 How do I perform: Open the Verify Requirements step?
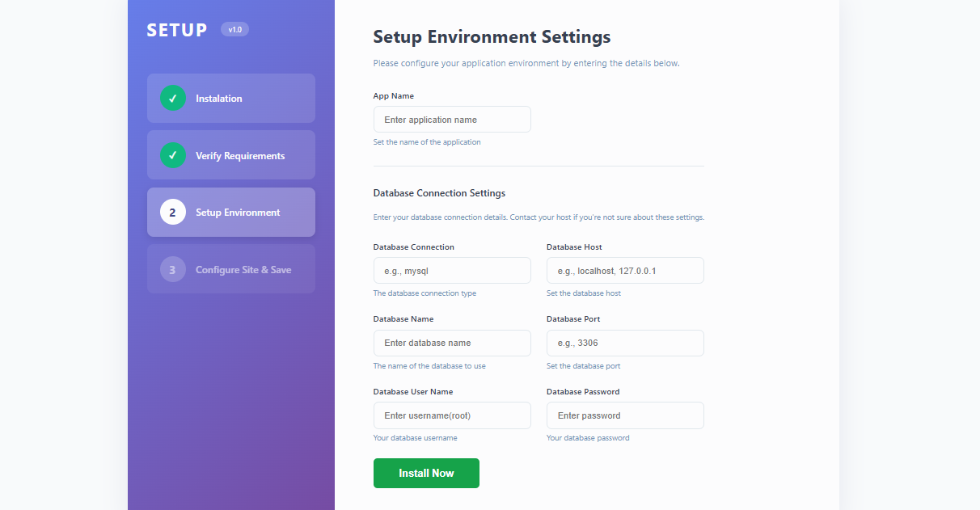point(230,155)
